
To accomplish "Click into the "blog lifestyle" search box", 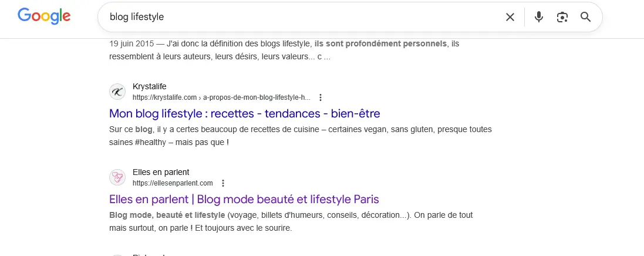I will [294, 17].
